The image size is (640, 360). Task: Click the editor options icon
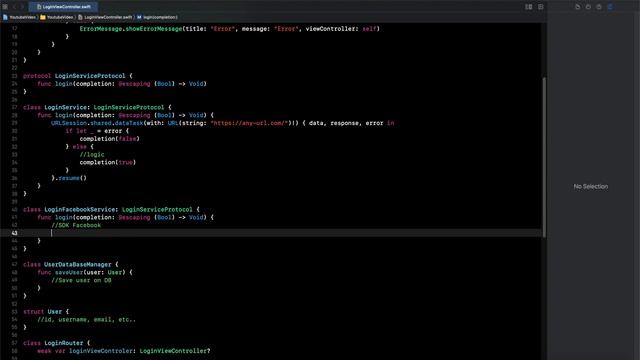tap(529, 7)
